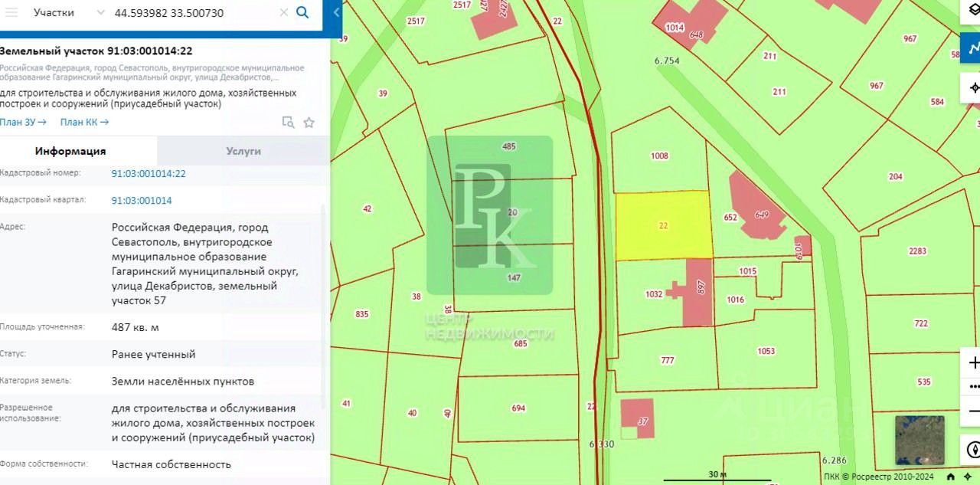Click status value Ранее учтенный

tap(153, 354)
